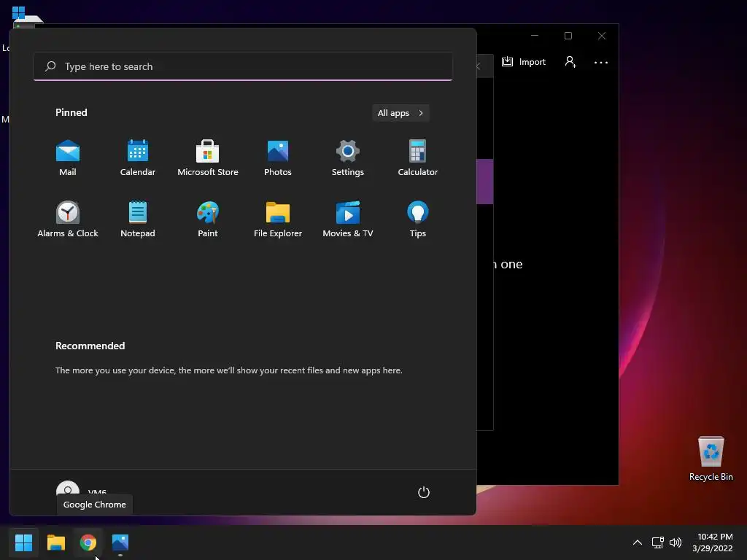Image resolution: width=747 pixels, height=560 pixels.
Task: Launch Calendar from the Start menu
Action: pos(138,158)
